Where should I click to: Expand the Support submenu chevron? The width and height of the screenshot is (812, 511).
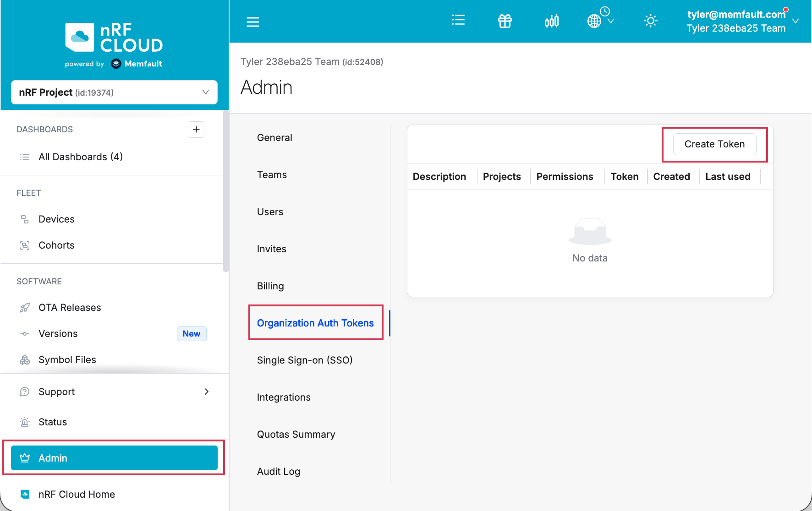[x=207, y=391]
